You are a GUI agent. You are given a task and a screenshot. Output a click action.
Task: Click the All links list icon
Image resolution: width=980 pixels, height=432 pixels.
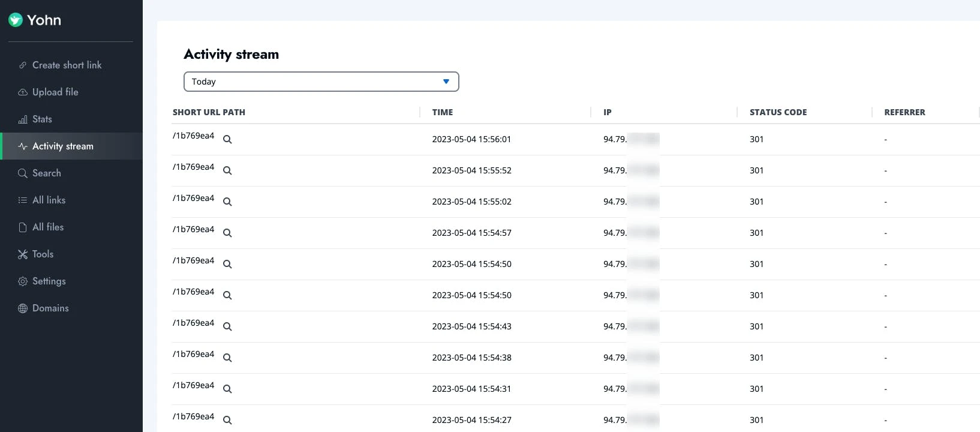pos(23,200)
